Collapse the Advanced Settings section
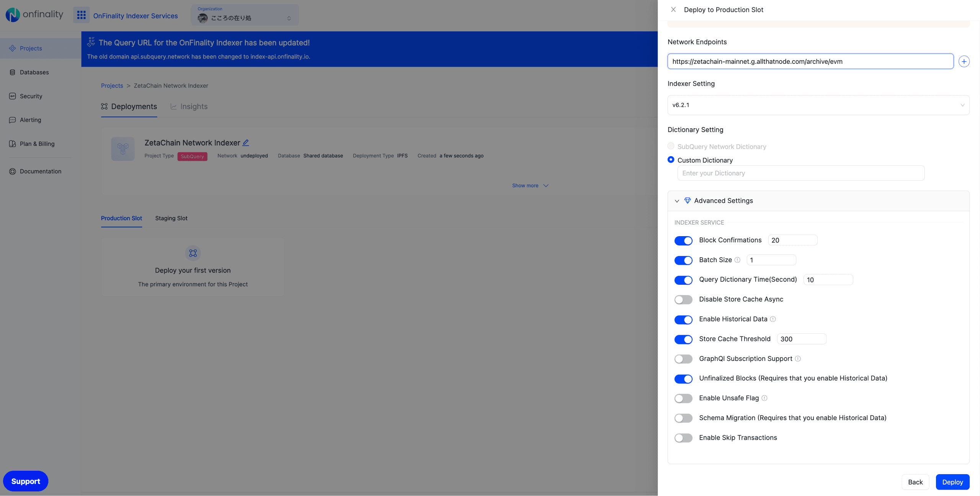Image resolution: width=980 pixels, height=496 pixels. coord(677,201)
